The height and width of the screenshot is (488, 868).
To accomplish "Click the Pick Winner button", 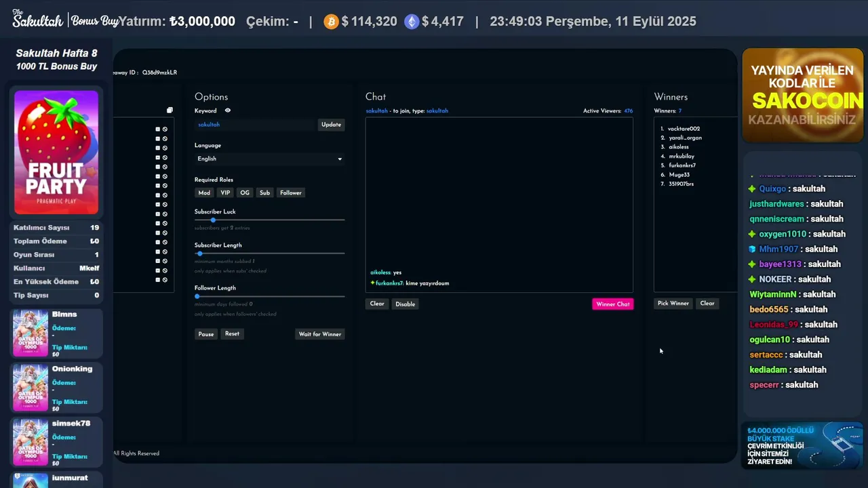I will [673, 304].
